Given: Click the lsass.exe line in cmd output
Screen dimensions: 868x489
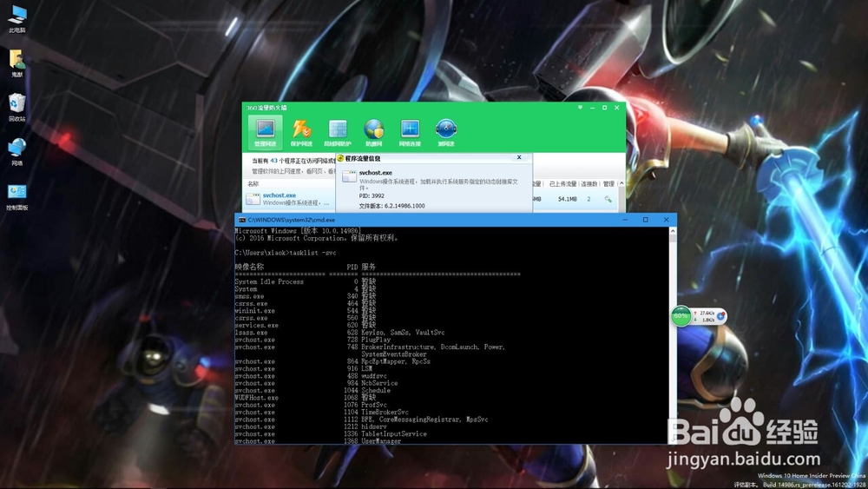Looking at the screenshot, I should click(339, 333).
